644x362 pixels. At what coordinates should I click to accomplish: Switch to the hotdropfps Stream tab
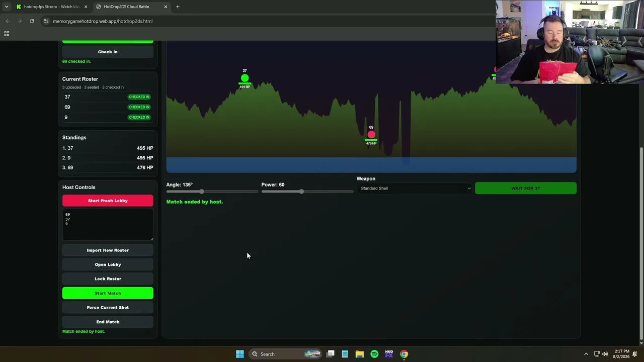pyautogui.click(x=52, y=7)
